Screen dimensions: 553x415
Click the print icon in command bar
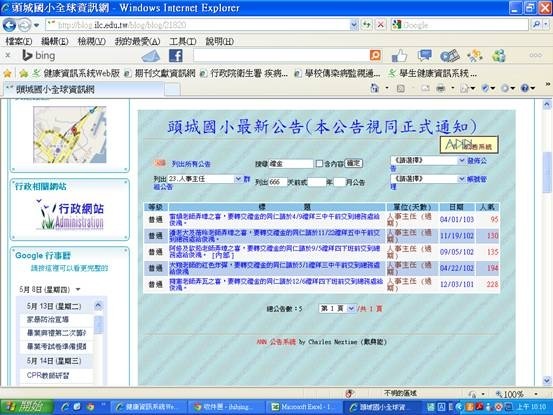pos(440,88)
